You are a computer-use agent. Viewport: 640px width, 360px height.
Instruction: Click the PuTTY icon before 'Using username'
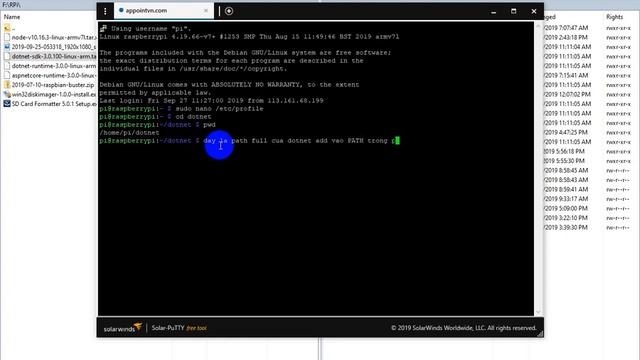[103, 29]
